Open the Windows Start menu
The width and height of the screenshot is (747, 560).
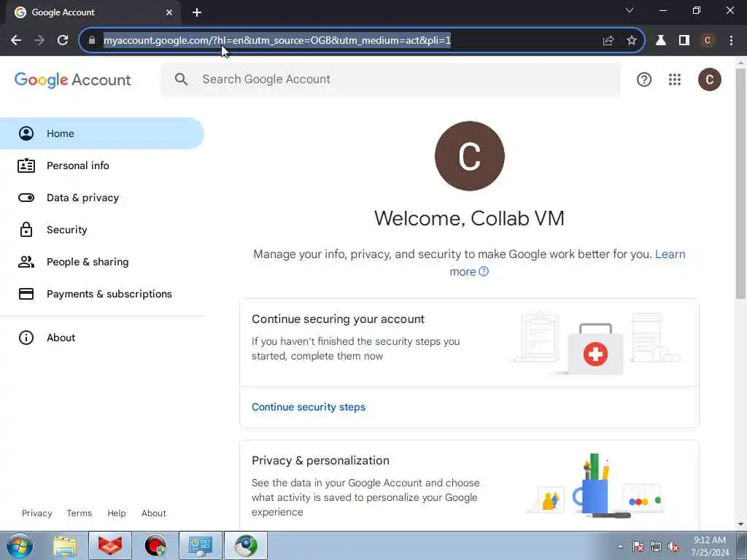(x=20, y=545)
